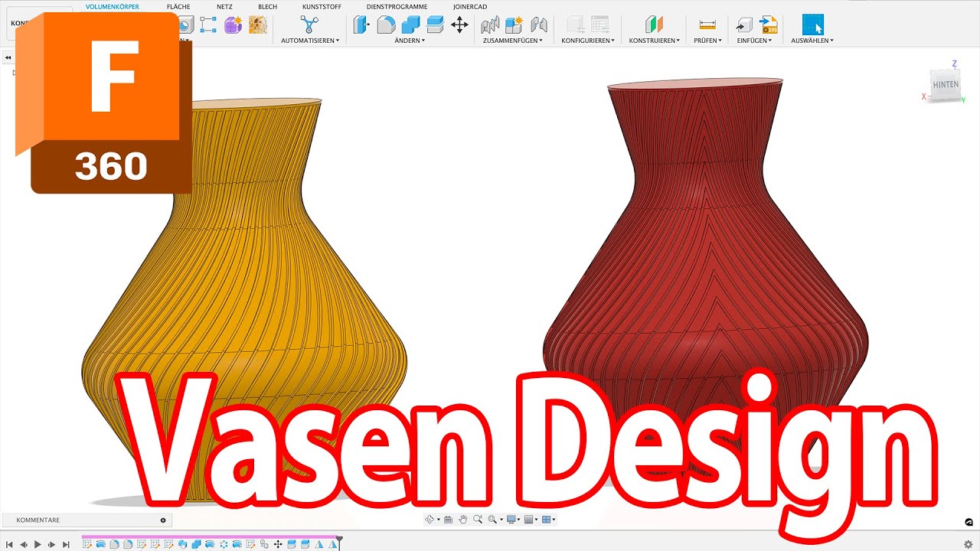This screenshot has height=551, width=980.
Task: Click the purple Form creation icon
Action: tap(233, 24)
